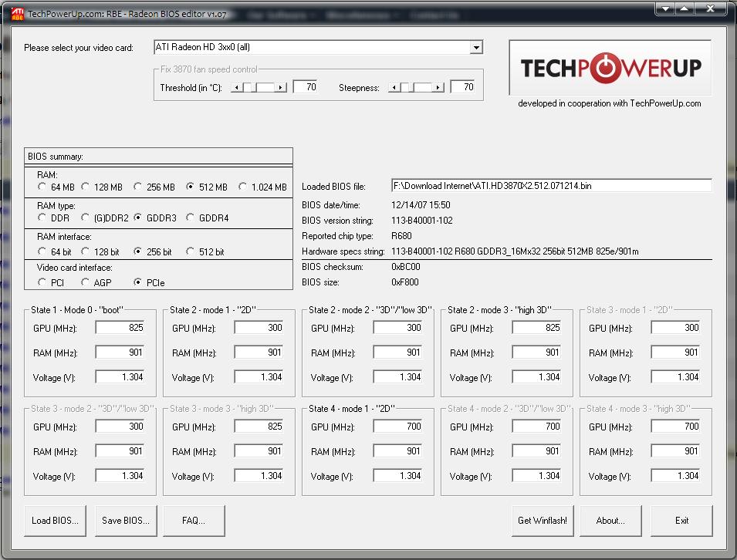This screenshot has width=737, height=560.
Task: Click State 1 Mode 0 boot GPU field
Action: [120, 328]
